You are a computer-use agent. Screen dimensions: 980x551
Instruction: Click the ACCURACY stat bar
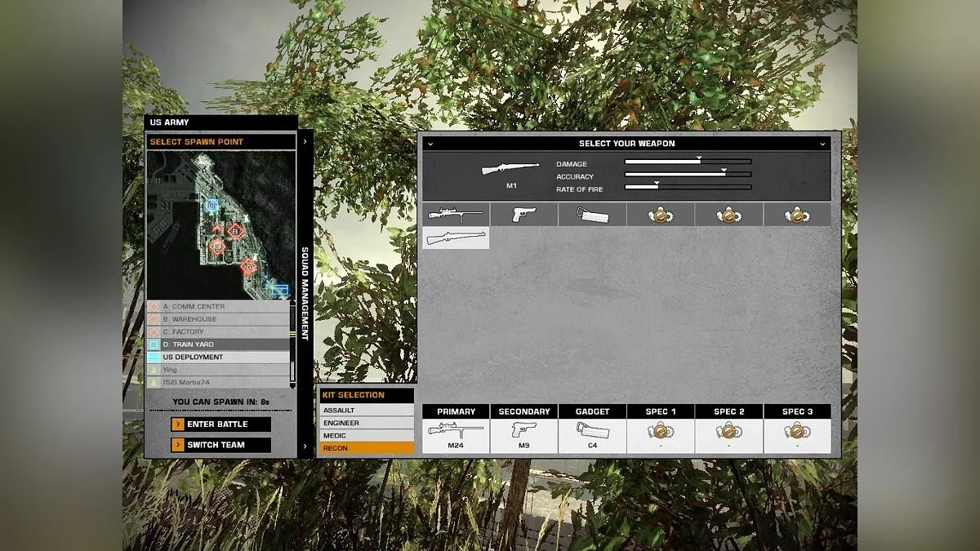pos(688,174)
